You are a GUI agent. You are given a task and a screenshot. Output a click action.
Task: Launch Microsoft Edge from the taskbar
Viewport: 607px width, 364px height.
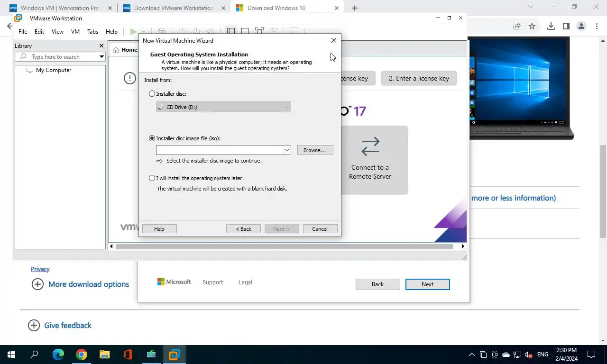click(x=58, y=355)
